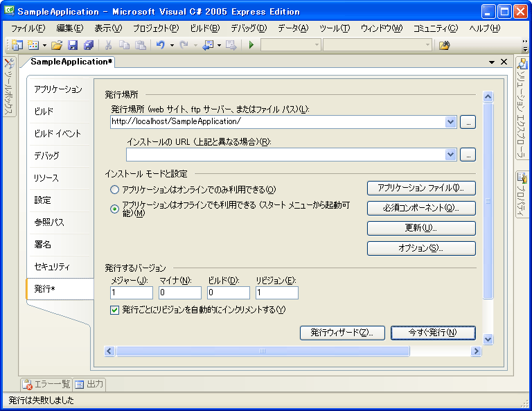Click the vertical scrollbar thumb in publish page
532x411 pixels.
coord(488,201)
